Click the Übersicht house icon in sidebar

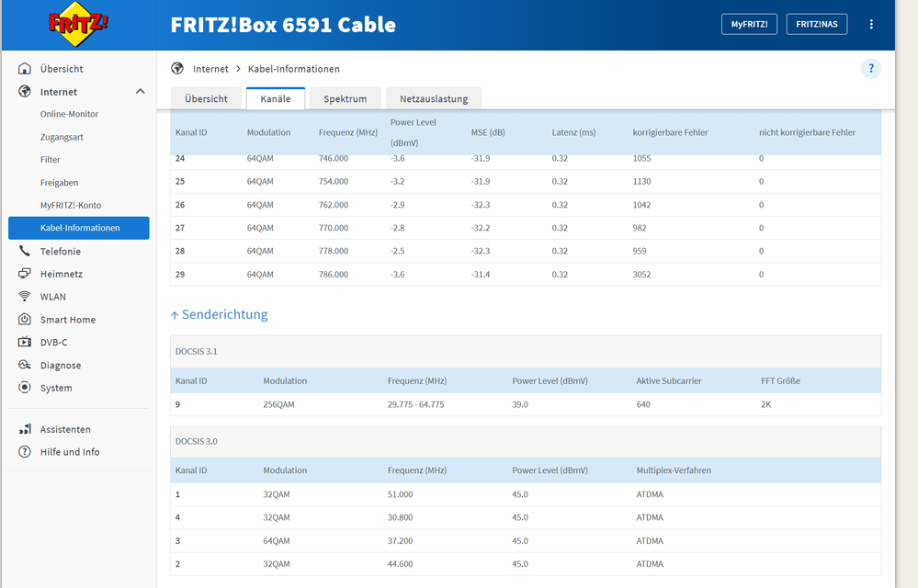click(25, 69)
